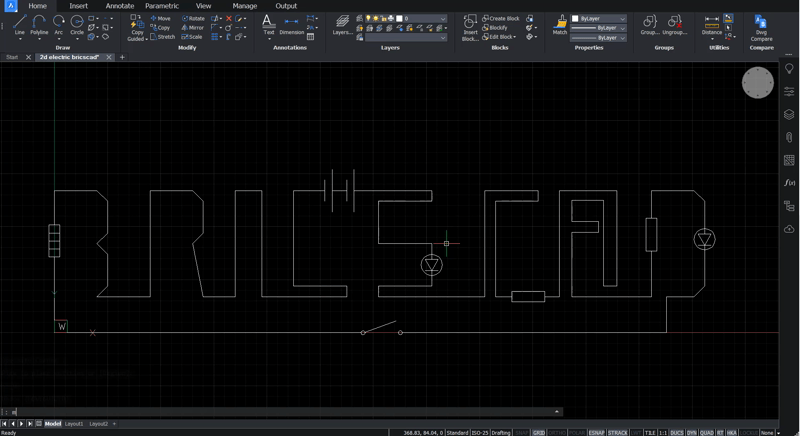Toggle QUAD in status bar
The width and height of the screenshot is (800, 436).
point(707,432)
